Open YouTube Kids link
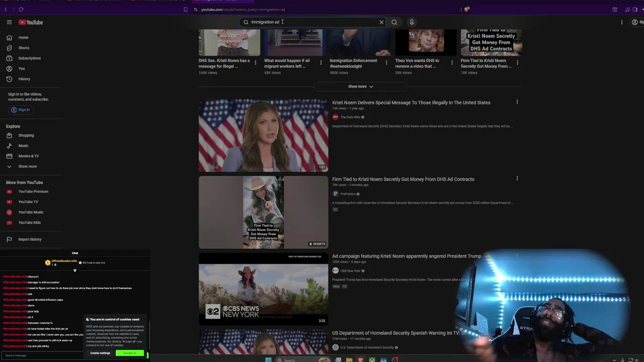 29,222
